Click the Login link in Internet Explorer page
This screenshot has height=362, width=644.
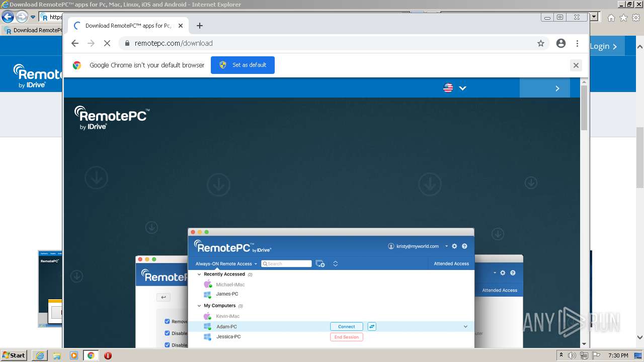click(603, 46)
